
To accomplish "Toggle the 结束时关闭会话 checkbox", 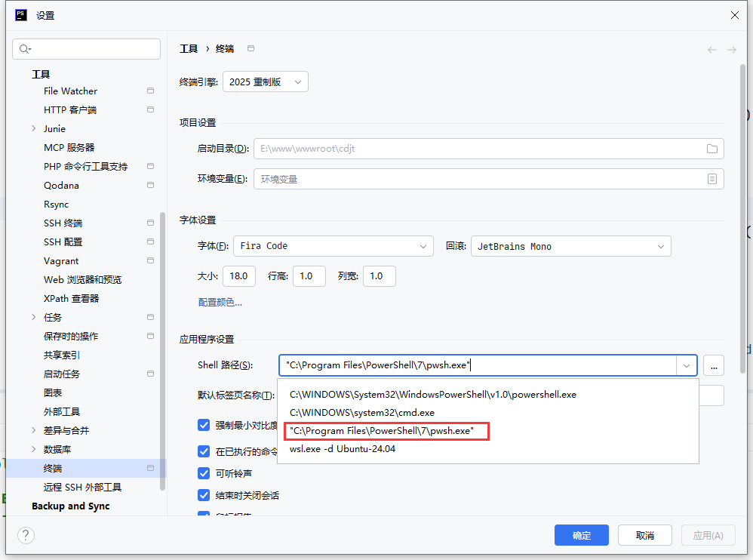I will pyautogui.click(x=204, y=496).
